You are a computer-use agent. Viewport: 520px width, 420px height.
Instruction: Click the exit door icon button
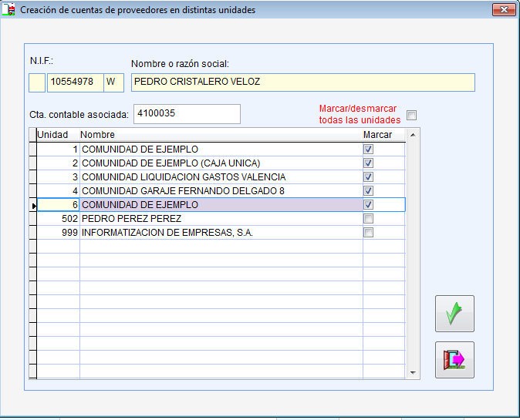click(454, 360)
